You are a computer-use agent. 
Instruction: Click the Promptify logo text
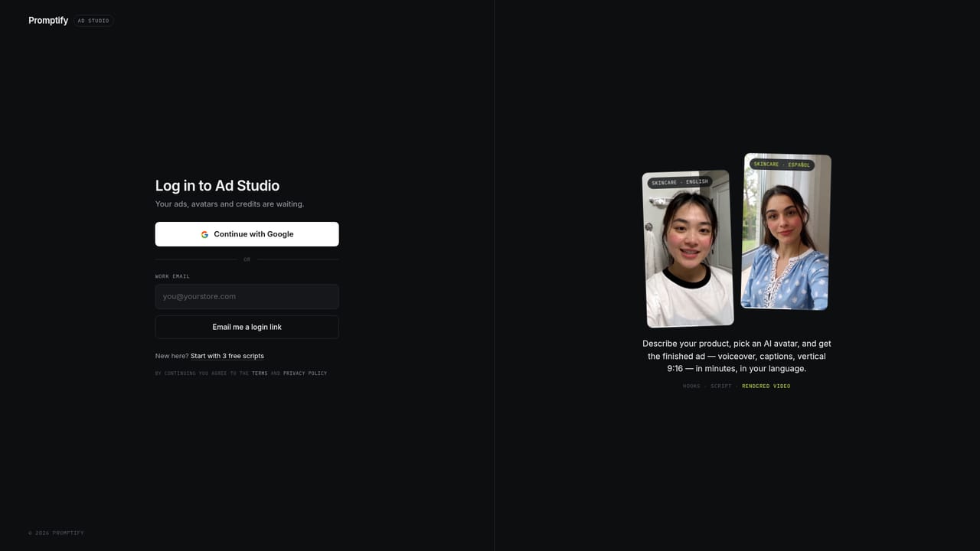tap(48, 21)
